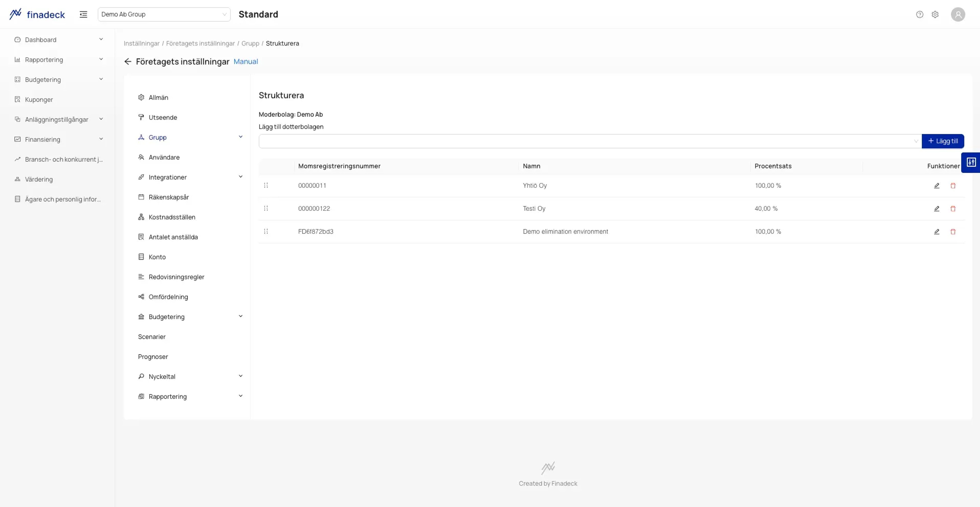The height and width of the screenshot is (507, 980).
Task: Expand Finansiering in the left sidebar
Action: coord(59,139)
